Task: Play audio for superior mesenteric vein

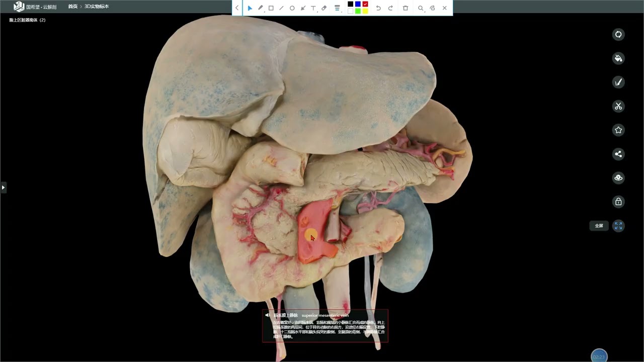Action: pos(268,315)
